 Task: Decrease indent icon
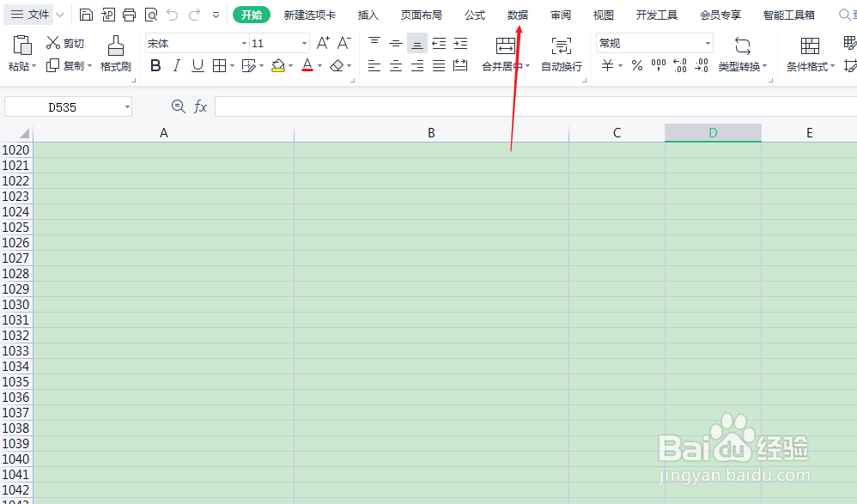coord(439,43)
